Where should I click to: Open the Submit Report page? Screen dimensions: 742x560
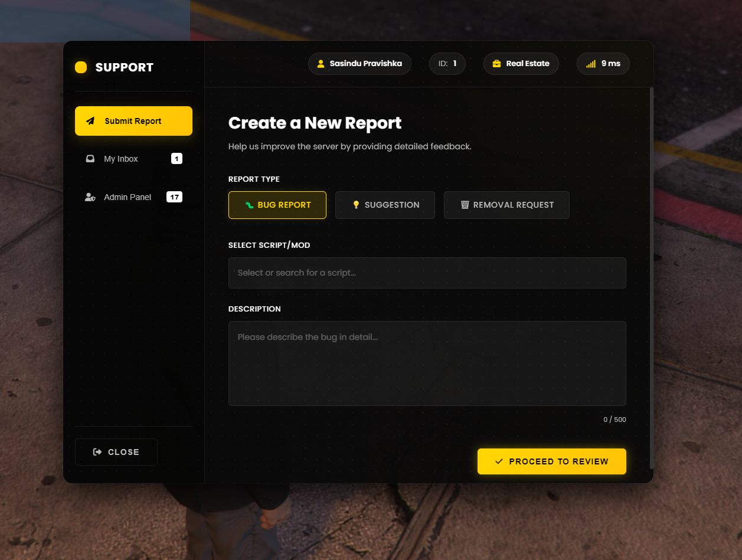(133, 121)
